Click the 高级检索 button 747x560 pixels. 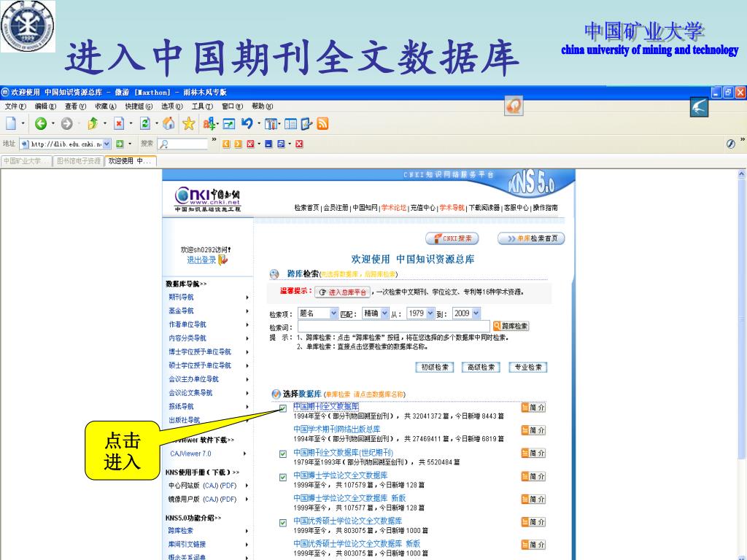tap(481, 367)
